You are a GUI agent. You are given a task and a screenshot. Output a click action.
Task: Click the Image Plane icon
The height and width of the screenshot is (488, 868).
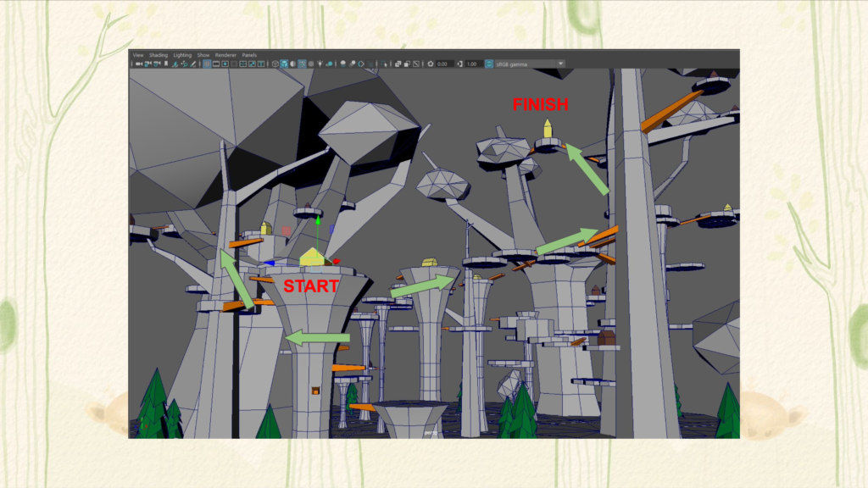[x=175, y=64]
